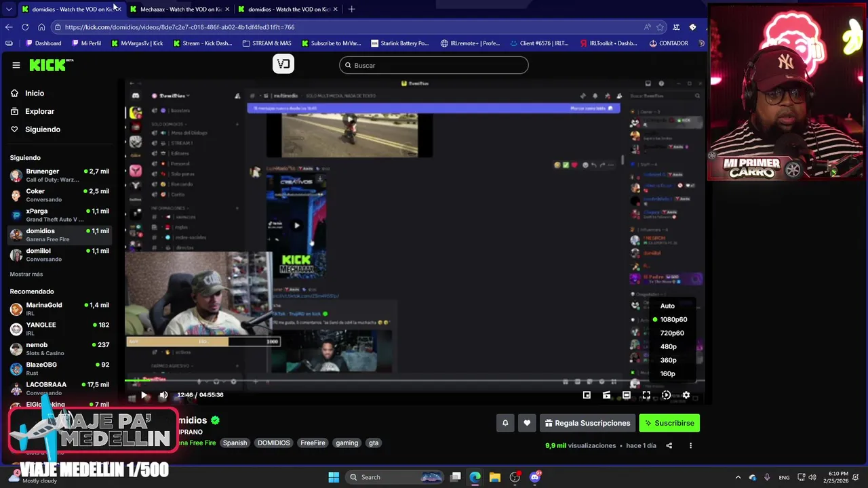Screen dimensions: 868x488
Task: Open Brunenger channel in sidebar
Action: [60, 175]
